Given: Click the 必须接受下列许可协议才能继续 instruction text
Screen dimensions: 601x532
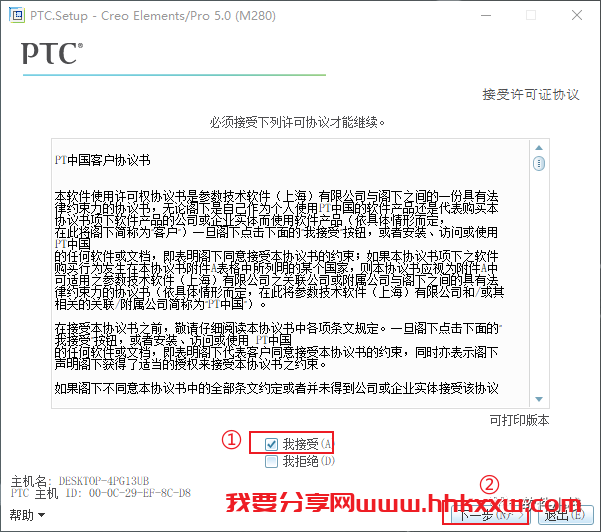Looking at the screenshot, I should [297, 122].
